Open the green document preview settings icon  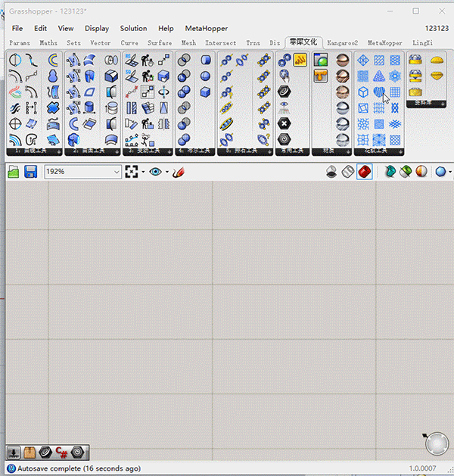[406, 172]
